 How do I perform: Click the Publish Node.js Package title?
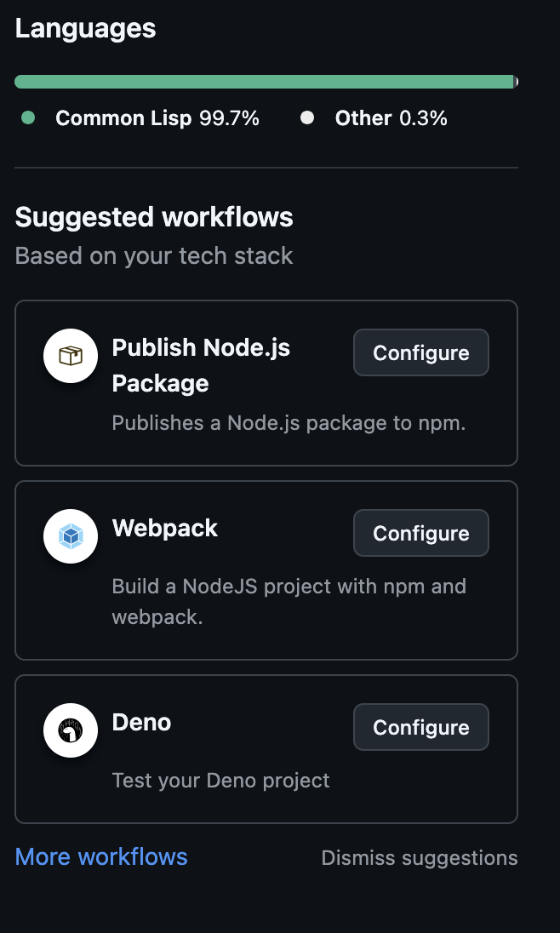pyautogui.click(x=201, y=365)
